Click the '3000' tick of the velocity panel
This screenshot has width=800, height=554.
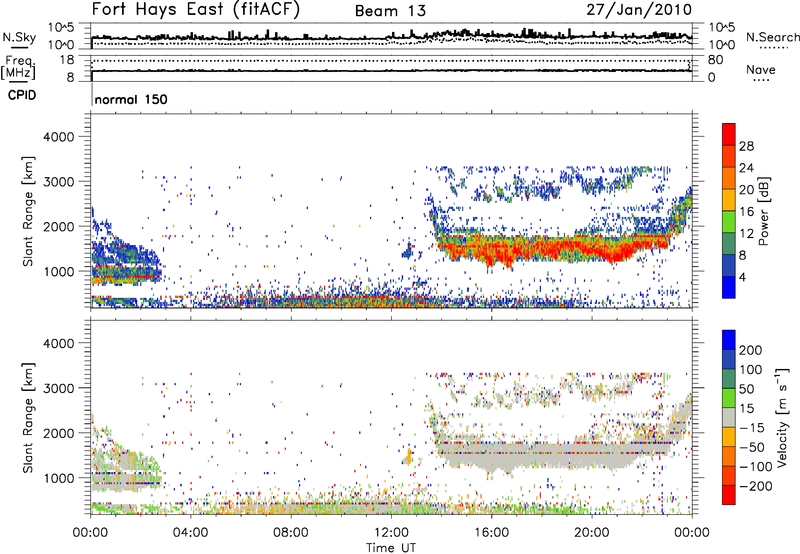(x=58, y=388)
